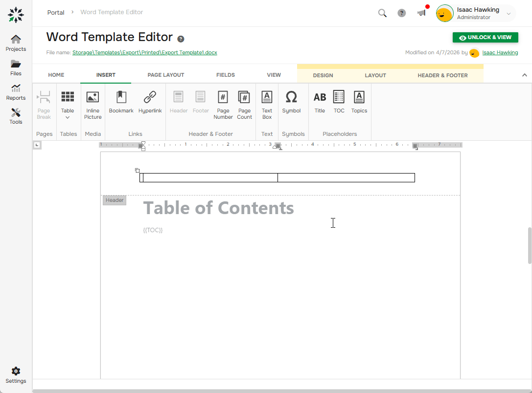Screen dimensions: 532x393
Task: Click the Header area label tag
Action: tap(115, 200)
